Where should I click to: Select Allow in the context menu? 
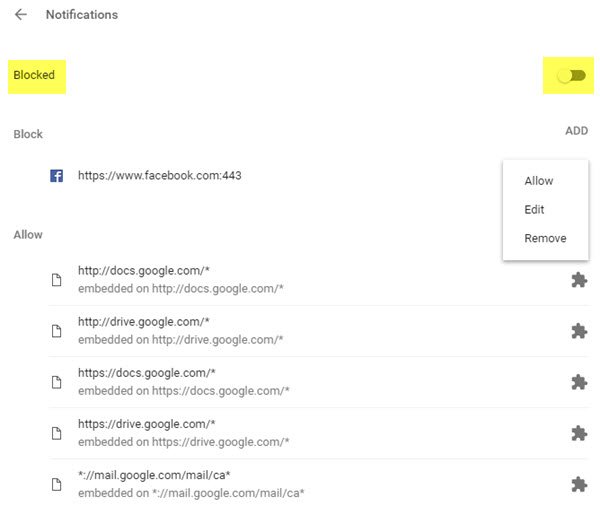[539, 181]
